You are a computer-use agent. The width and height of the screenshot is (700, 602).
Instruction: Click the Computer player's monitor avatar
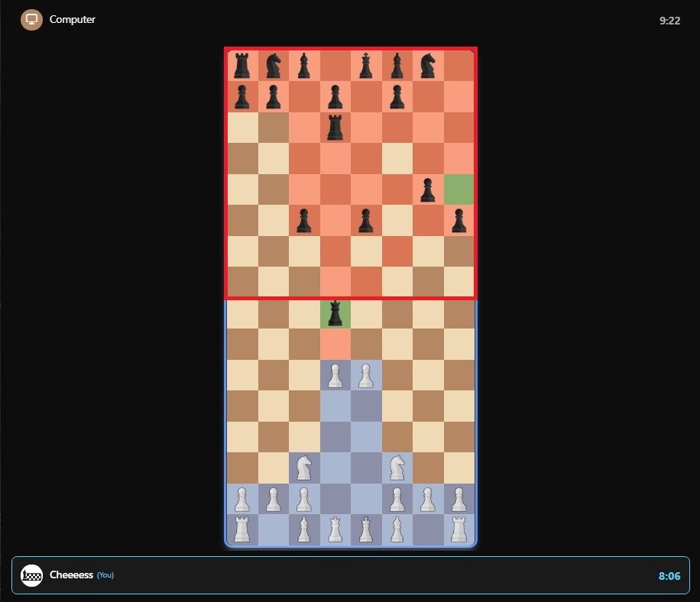click(31, 19)
